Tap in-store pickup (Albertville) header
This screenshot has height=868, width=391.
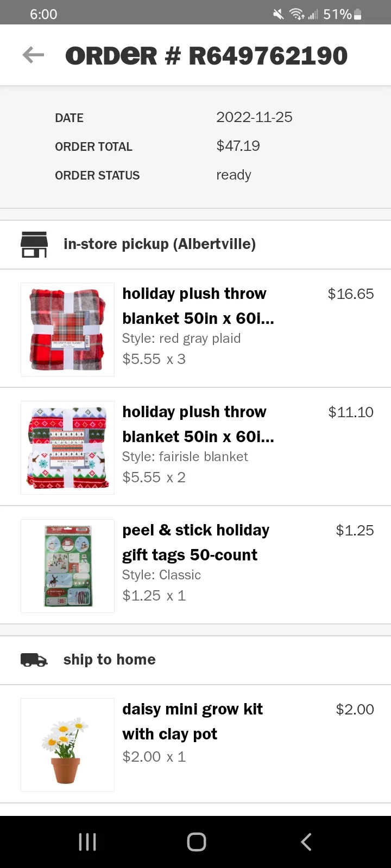pyautogui.click(x=160, y=244)
